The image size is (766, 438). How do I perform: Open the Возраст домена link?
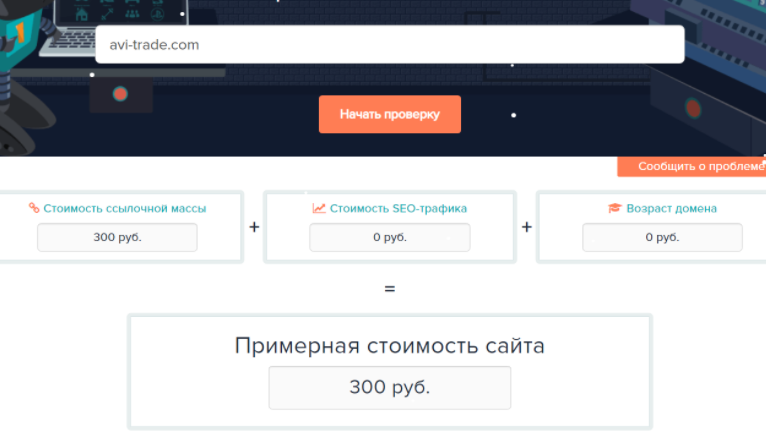pos(672,209)
